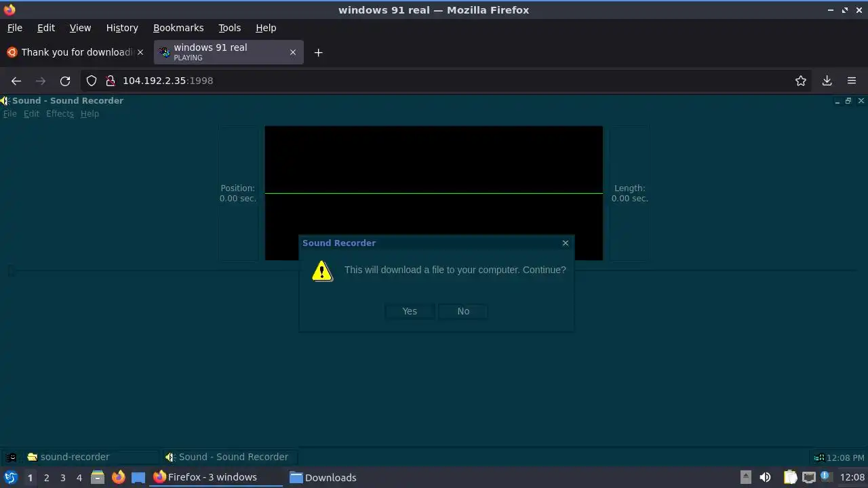The width and height of the screenshot is (868, 488).
Task: Open the clipboard manager tray icon
Action: (x=790, y=477)
